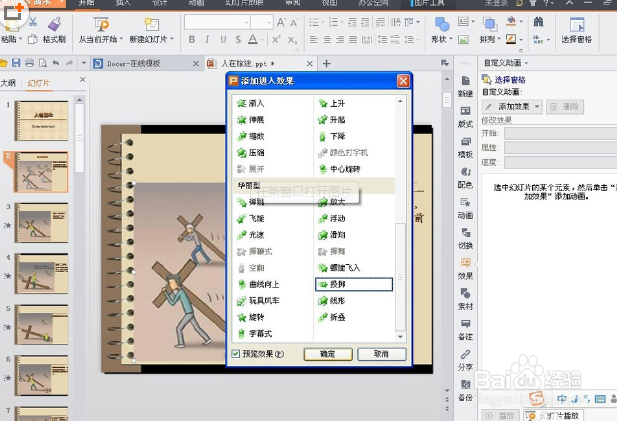Click the Cut scissors icon
This screenshot has width=617, height=421.
[33, 22]
